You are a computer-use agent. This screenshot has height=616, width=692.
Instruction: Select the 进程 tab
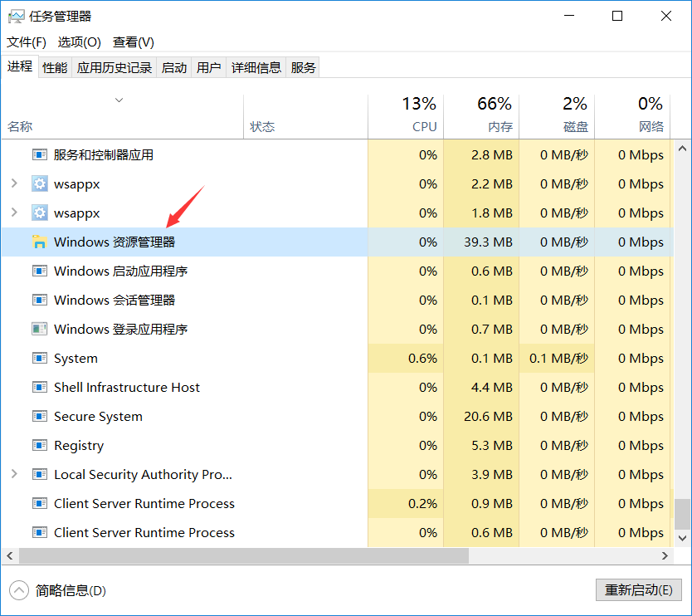pos(20,66)
